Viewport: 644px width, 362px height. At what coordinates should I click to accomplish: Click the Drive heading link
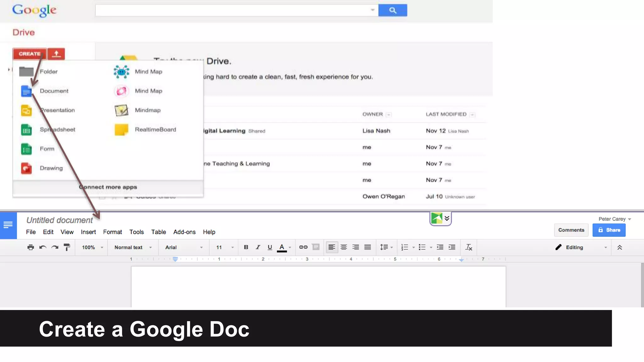pyautogui.click(x=24, y=32)
